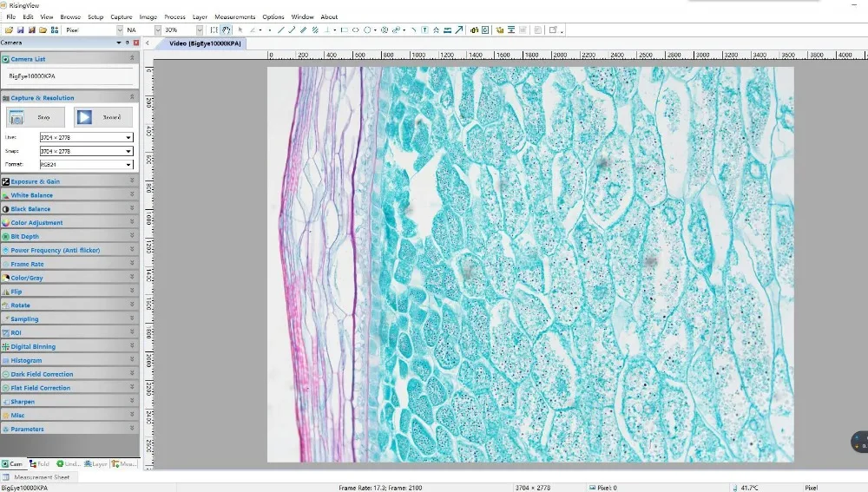Image resolution: width=868 pixels, height=492 pixels.
Task: Open the Measurements menu
Action: [234, 16]
